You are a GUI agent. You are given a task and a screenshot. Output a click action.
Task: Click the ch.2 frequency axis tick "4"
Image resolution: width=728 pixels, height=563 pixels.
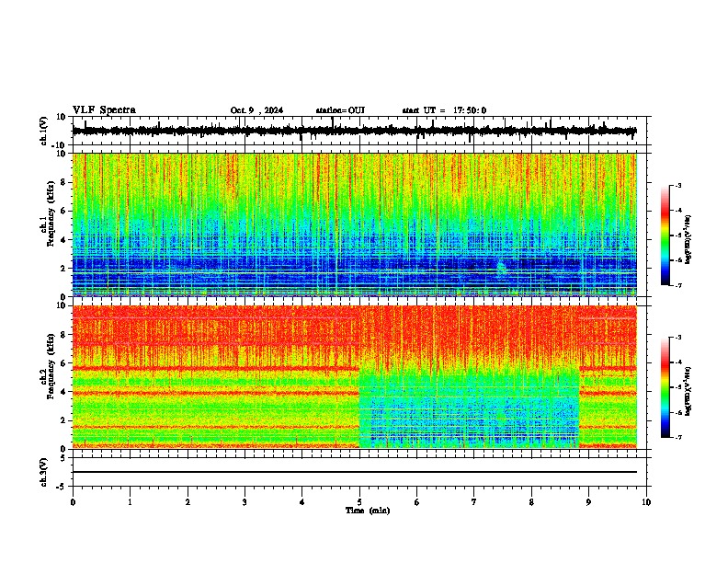pos(64,392)
